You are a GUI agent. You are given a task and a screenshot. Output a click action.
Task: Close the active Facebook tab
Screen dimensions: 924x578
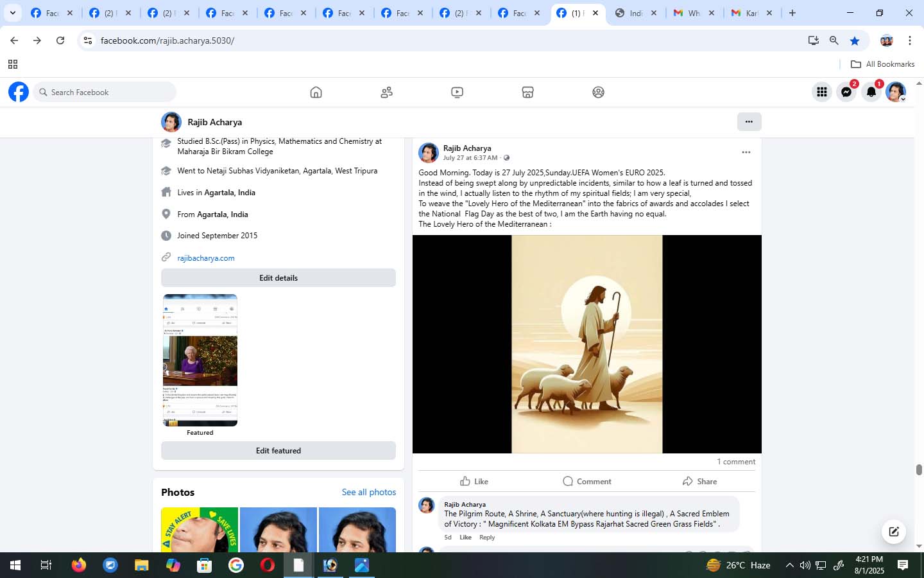pos(595,13)
